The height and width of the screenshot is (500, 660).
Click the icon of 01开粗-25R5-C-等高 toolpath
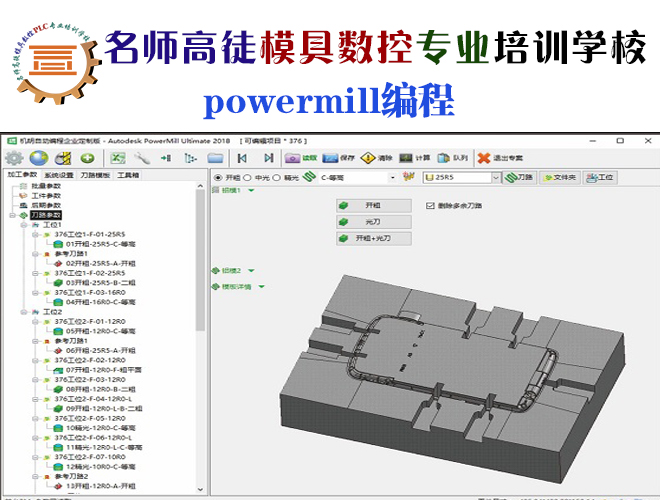58,244
